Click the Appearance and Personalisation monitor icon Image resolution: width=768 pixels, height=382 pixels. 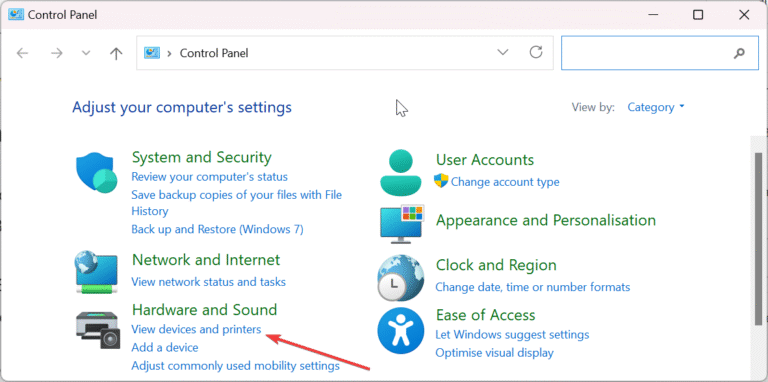pyautogui.click(x=402, y=224)
